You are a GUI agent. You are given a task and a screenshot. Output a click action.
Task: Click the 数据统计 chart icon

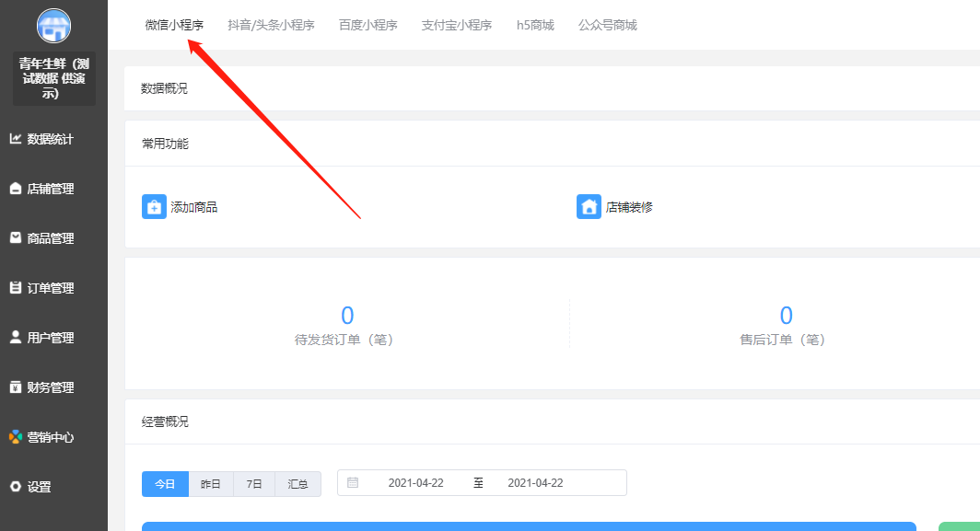[16, 139]
